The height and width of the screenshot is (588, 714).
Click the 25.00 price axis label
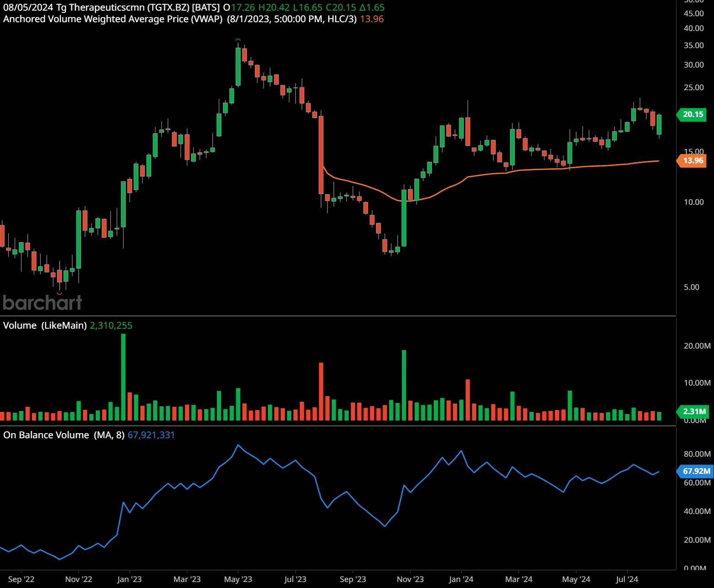pos(694,87)
